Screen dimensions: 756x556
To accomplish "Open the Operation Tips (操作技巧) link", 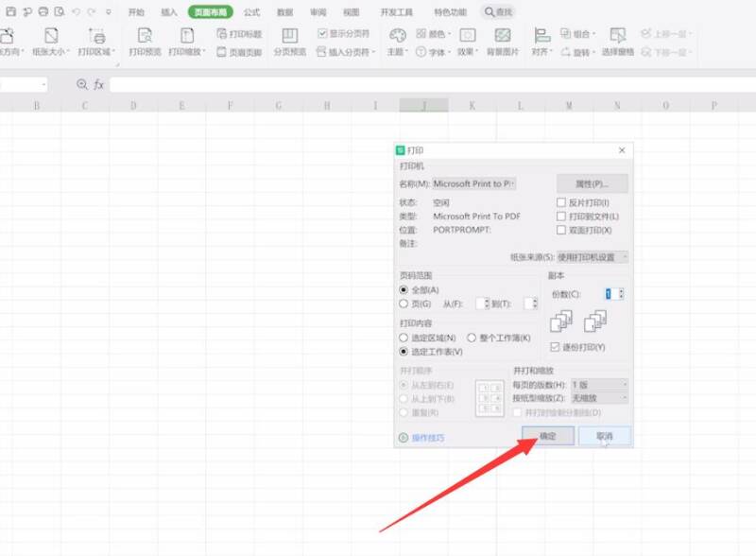I will pyautogui.click(x=428, y=438).
